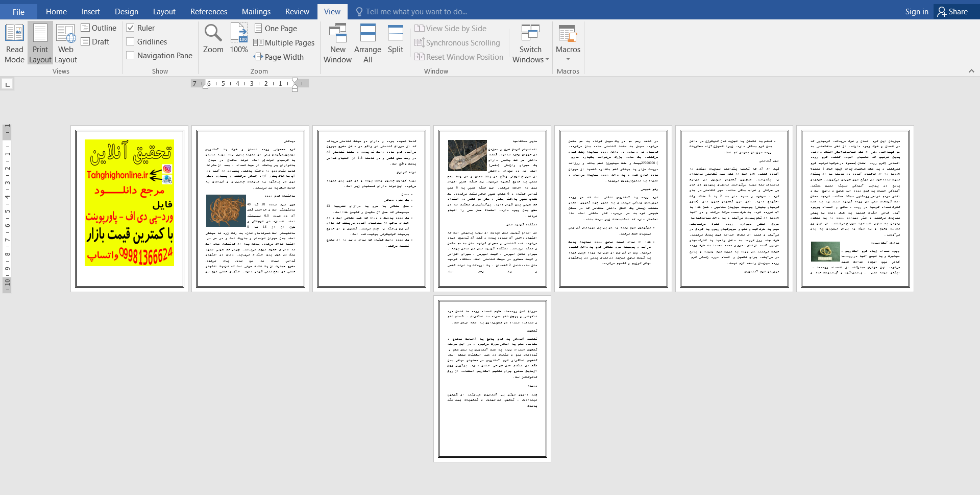Screen dimensions: 980x495
Task: Open Macros dropdown arrow
Action: (x=568, y=59)
